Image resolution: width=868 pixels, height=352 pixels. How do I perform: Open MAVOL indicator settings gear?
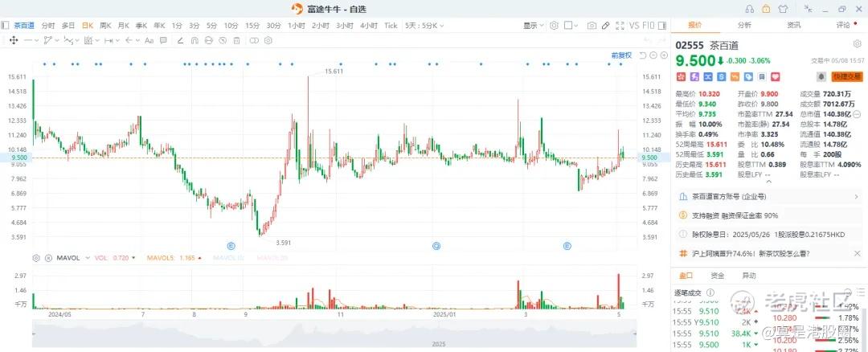(x=36, y=258)
